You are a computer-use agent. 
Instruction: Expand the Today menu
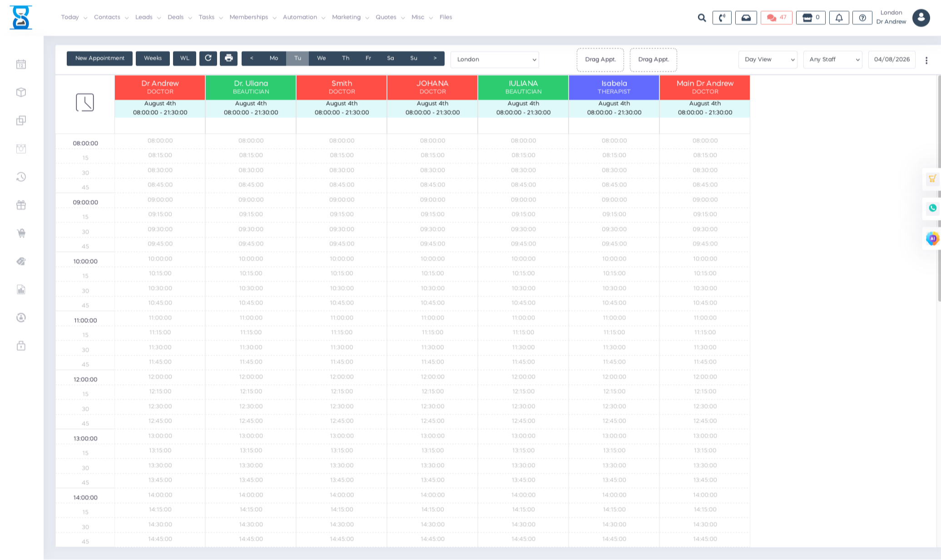click(x=74, y=17)
